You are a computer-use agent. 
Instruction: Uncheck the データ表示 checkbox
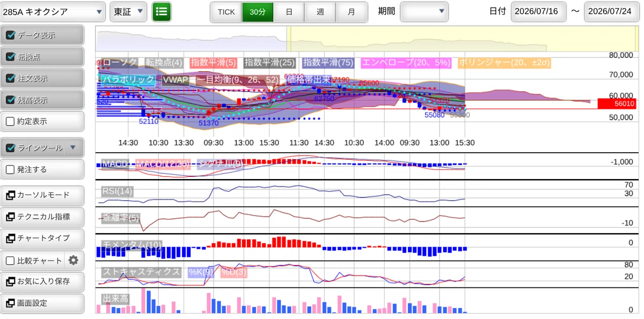(10, 35)
